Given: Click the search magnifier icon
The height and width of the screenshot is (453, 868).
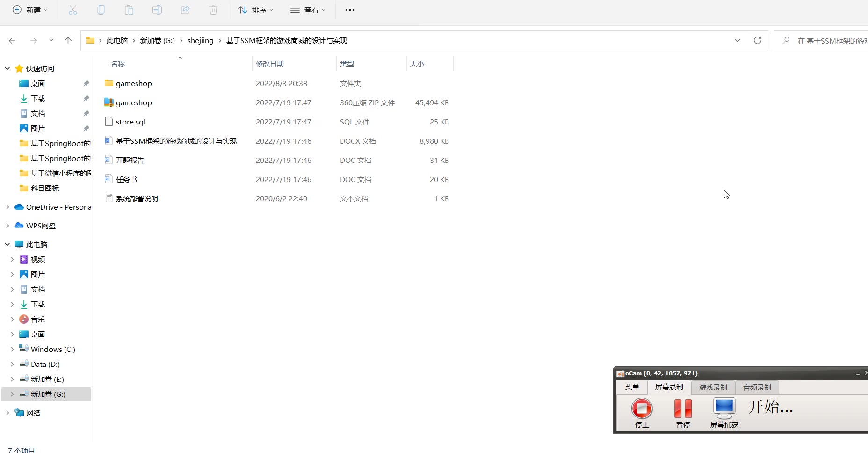Looking at the screenshot, I should (x=786, y=41).
